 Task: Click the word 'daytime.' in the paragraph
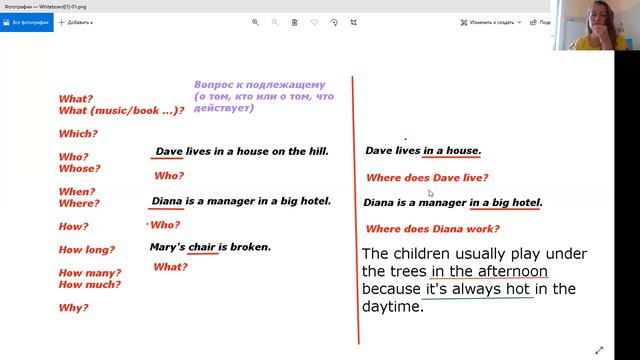click(x=393, y=307)
